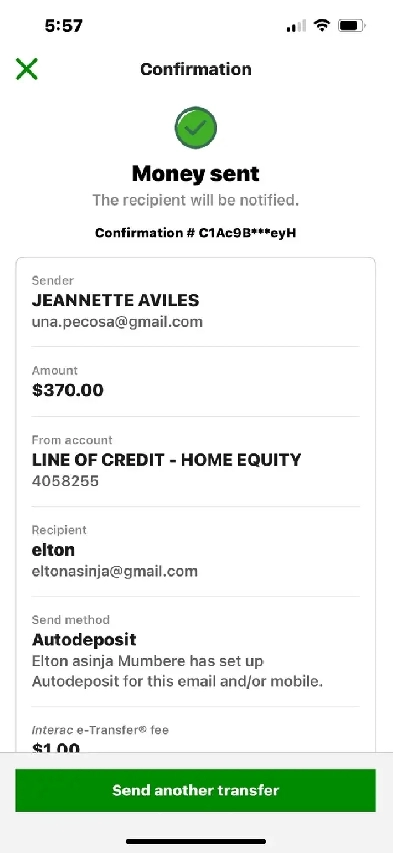Tap account number 4058255
Viewport: 393px width, 853px height.
[65, 481]
